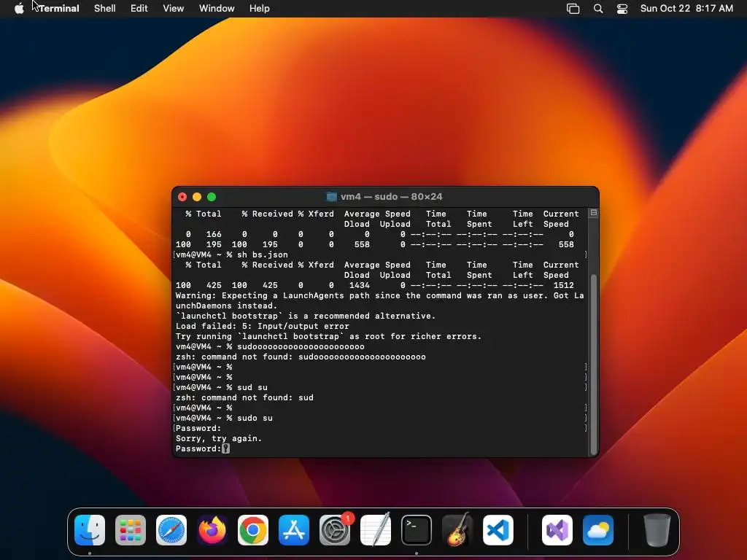The height and width of the screenshot is (560, 747).
Task: Zoom Terminal with the green button
Action: [212, 197]
